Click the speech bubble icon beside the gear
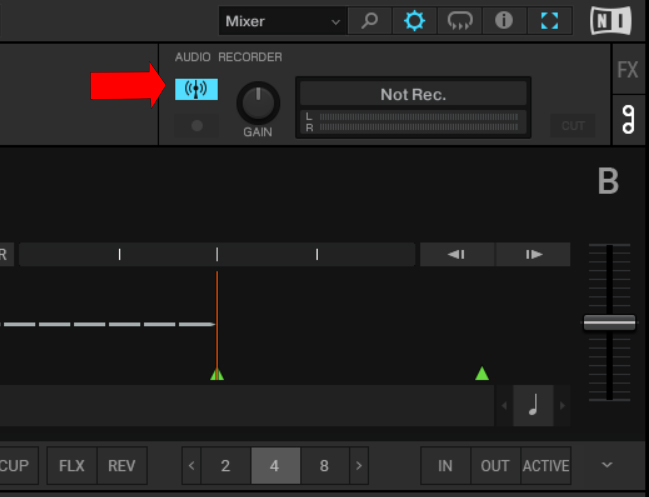This screenshot has width=649, height=497. 459,21
